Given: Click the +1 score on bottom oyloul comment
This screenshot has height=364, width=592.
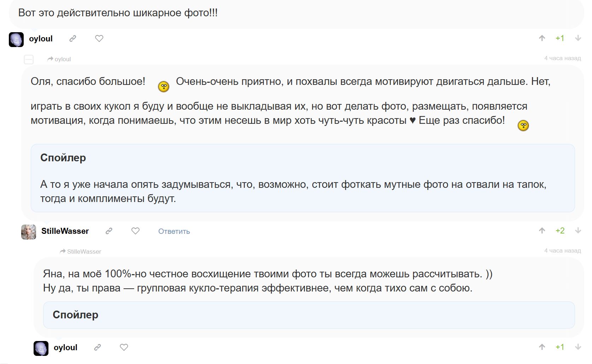Looking at the screenshot, I should tap(560, 347).
